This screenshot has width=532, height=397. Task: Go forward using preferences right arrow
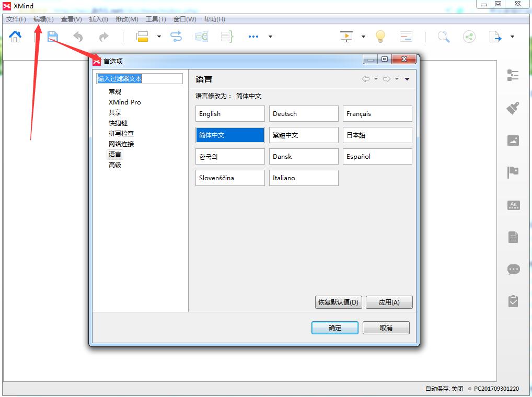tap(386, 79)
